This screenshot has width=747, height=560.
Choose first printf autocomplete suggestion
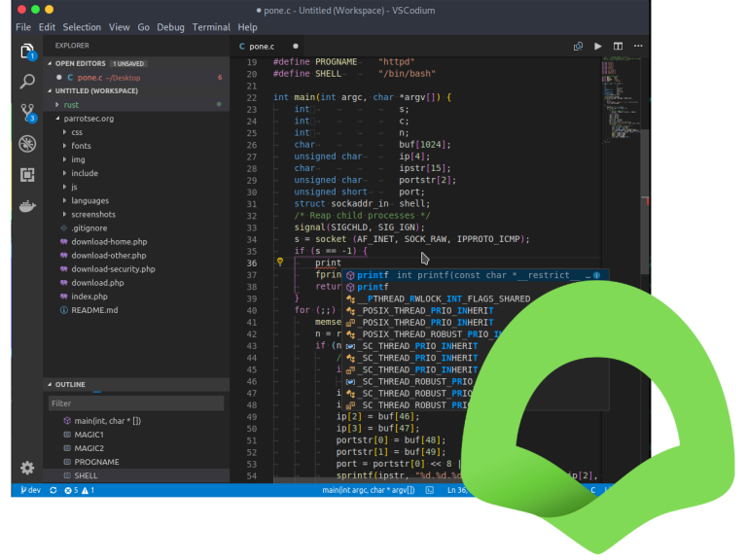pyautogui.click(x=476, y=275)
